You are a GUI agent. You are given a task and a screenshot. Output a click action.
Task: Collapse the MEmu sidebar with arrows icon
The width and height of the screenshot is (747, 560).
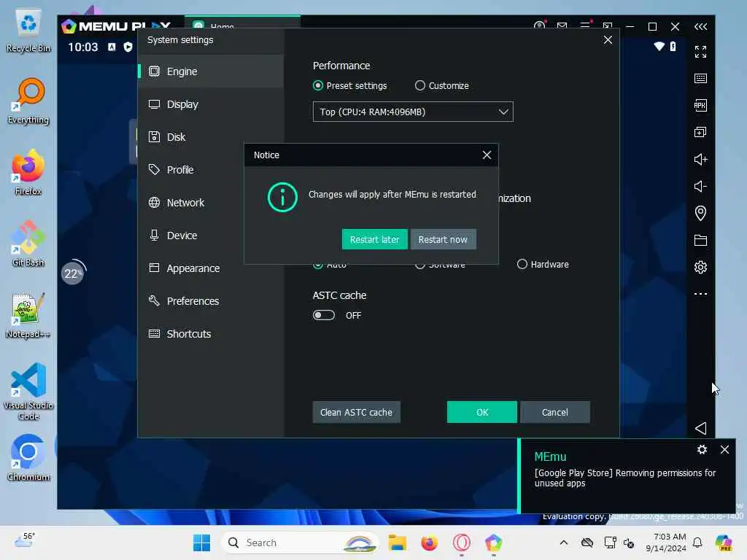coord(700,27)
